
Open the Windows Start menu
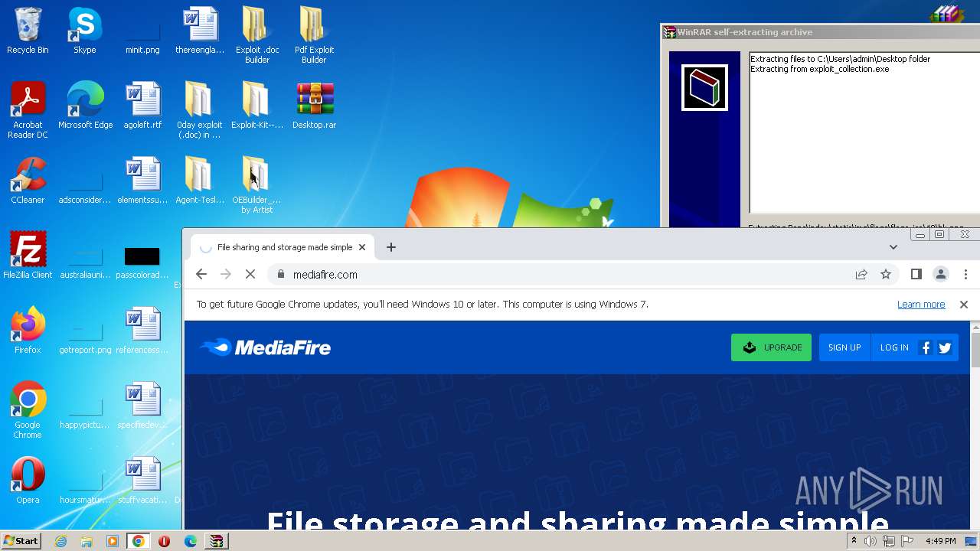point(21,541)
